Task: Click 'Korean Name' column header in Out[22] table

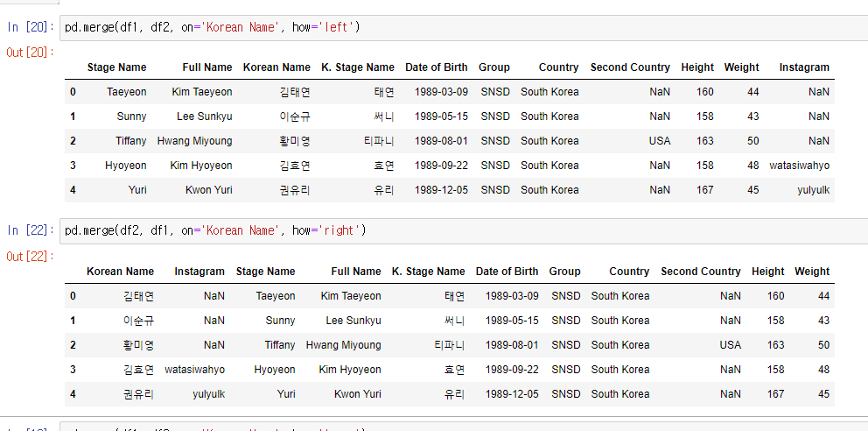Action: tap(120, 272)
